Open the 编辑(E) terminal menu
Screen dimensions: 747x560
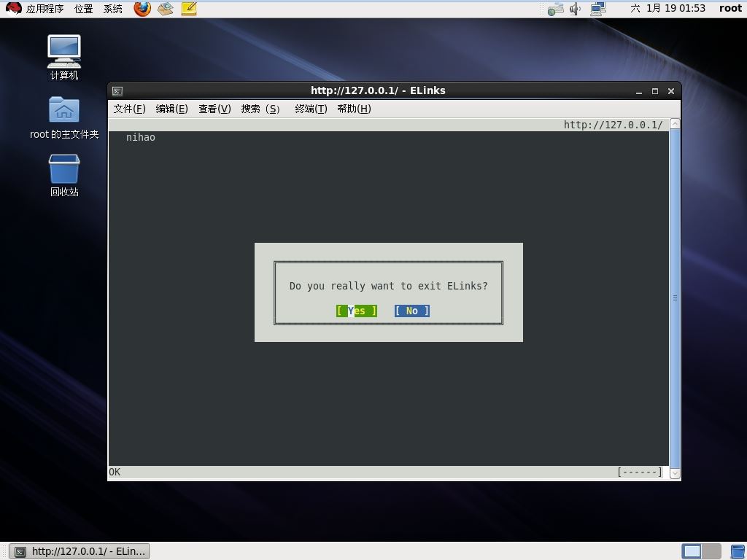coord(171,109)
